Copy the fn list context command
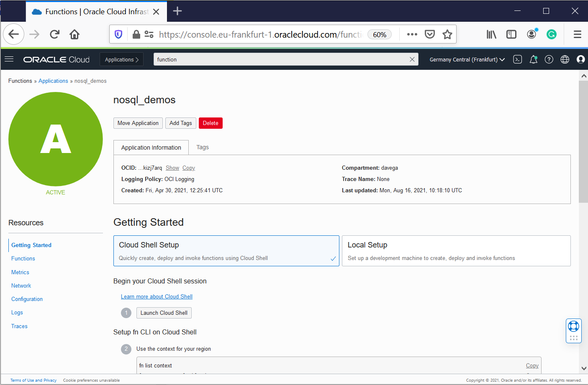Image resolution: width=588 pixels, height=385 pixels. 532,365
